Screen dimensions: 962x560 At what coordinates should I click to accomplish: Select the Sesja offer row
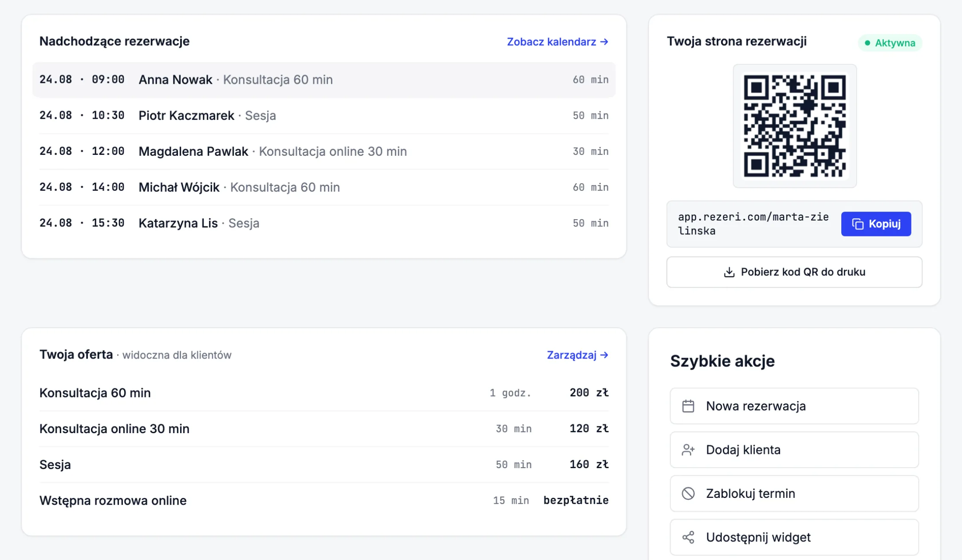pyautogui.click(x=324, y=465)
